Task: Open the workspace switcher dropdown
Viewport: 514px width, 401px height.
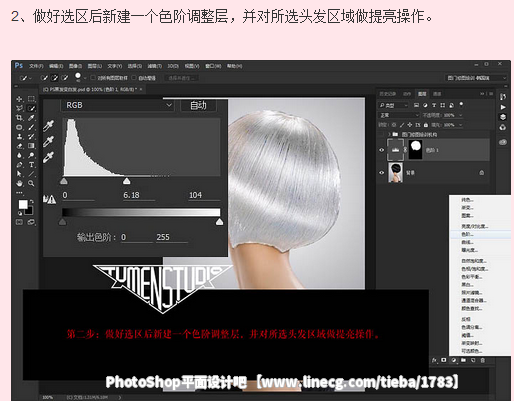Action: (x=476, y=78)
